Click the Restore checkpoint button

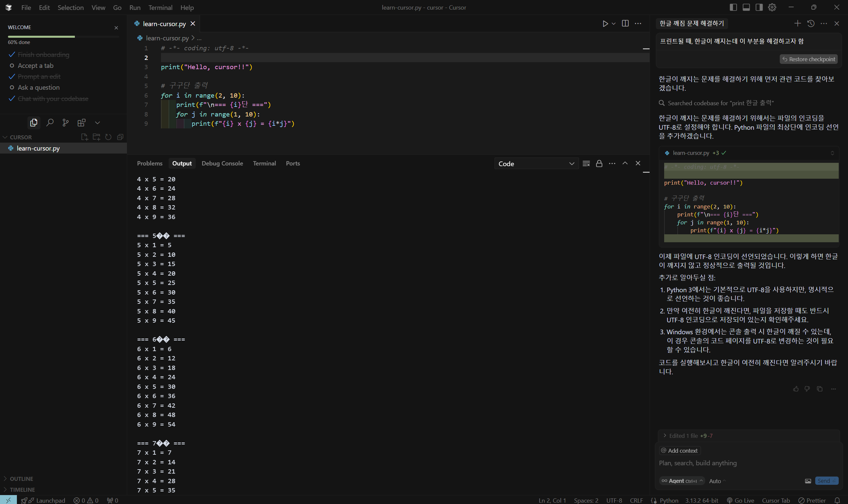(x=808, y=59)
